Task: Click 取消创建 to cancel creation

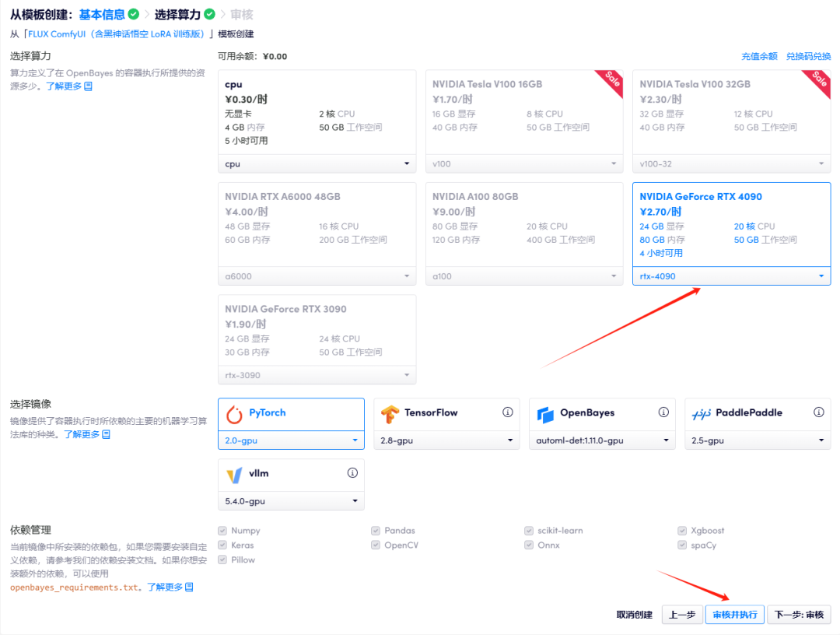Action: click(x=635, y=615)
